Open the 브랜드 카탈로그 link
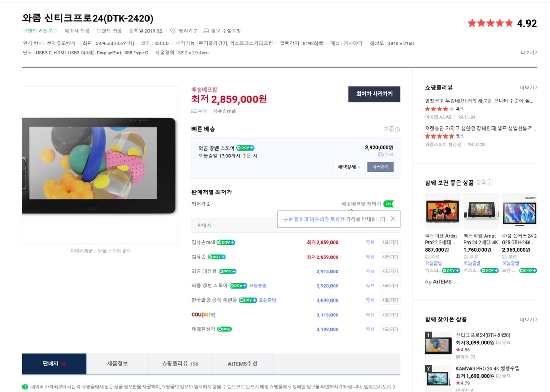Viewport: 550px width, 392px height. pyautogui.click(x=40, y=31)
